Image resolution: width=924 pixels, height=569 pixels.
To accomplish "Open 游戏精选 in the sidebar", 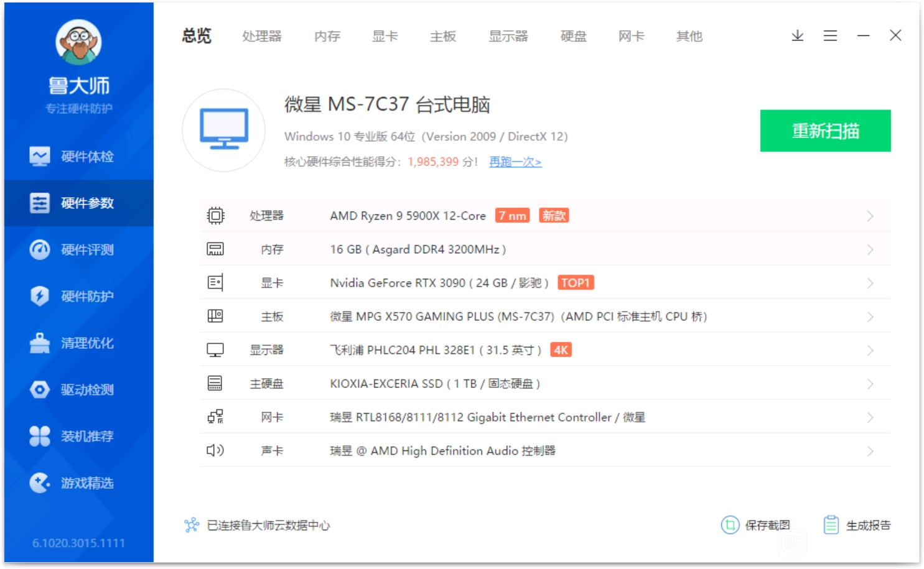I will (78, 483).
